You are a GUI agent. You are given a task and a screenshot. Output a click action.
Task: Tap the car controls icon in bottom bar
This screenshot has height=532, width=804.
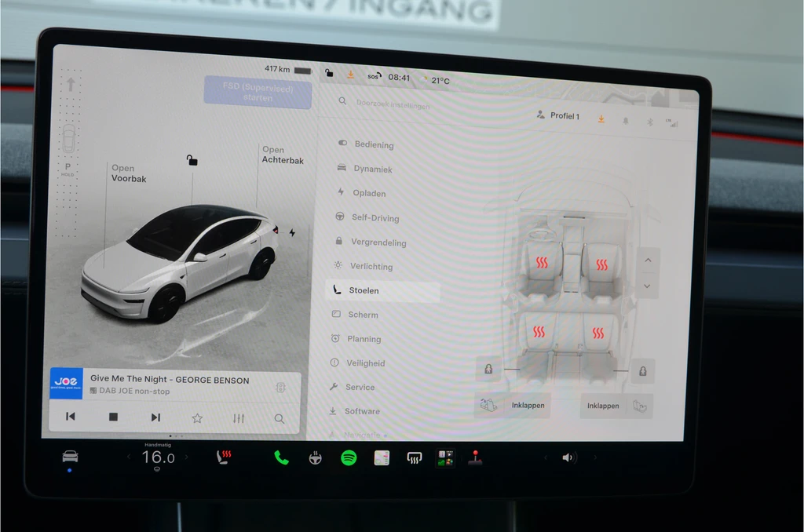pos(70,456)
